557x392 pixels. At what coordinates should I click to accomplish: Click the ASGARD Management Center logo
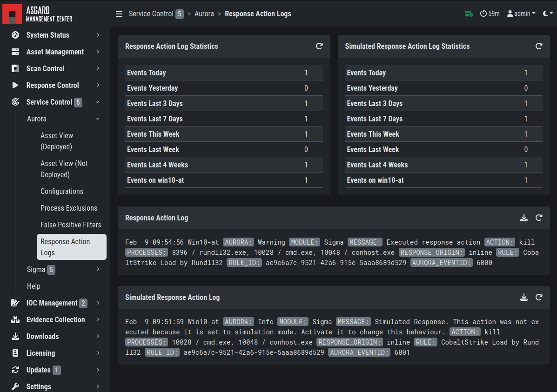[x=37, y=14]
